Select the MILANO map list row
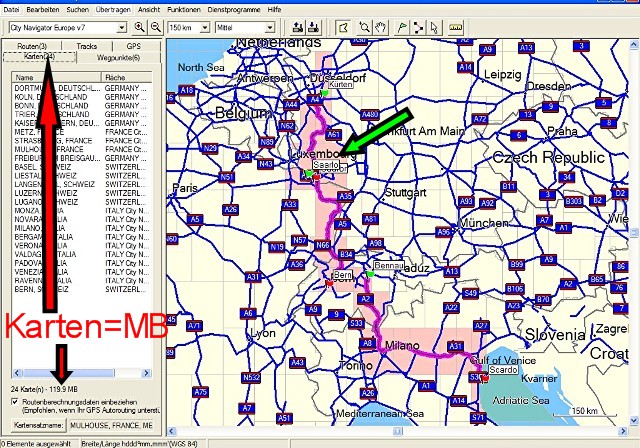 tap(82, 228)
